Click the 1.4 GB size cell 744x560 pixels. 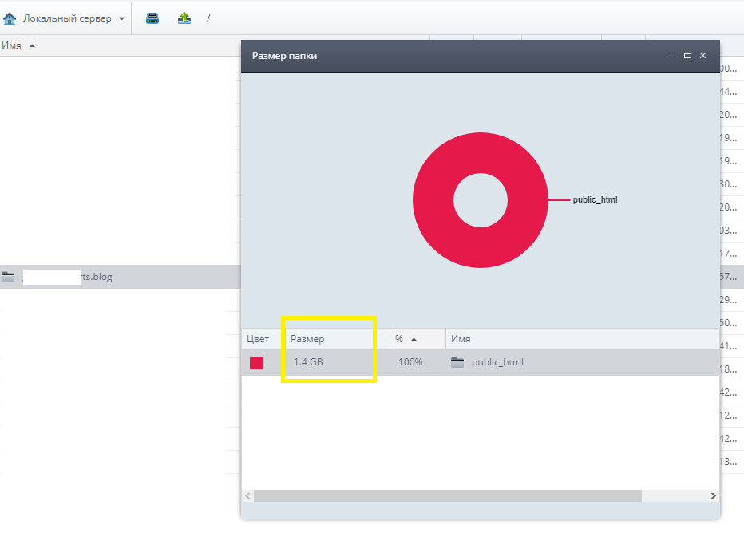pyautogui.click(x=308, y=362)
